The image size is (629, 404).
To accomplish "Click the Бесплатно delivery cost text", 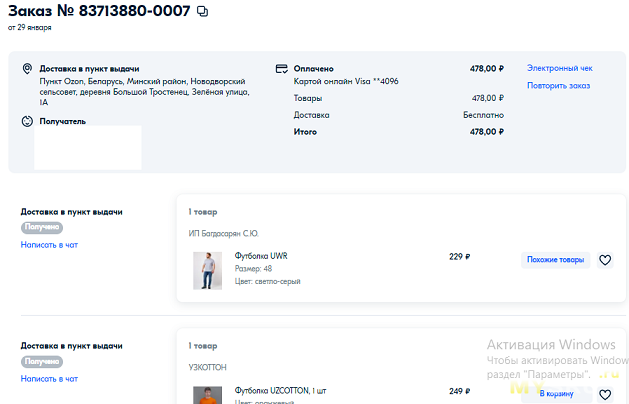I will coord(483,115).
